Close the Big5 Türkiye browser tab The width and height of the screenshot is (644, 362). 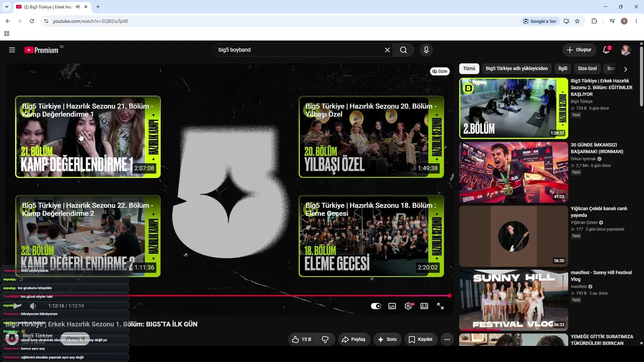86,7
